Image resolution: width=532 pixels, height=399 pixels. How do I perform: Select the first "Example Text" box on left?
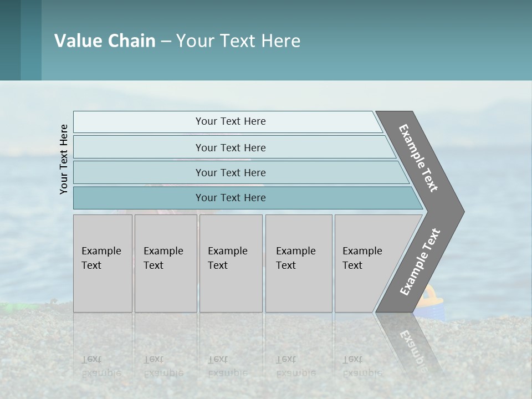tap(103, 263)
